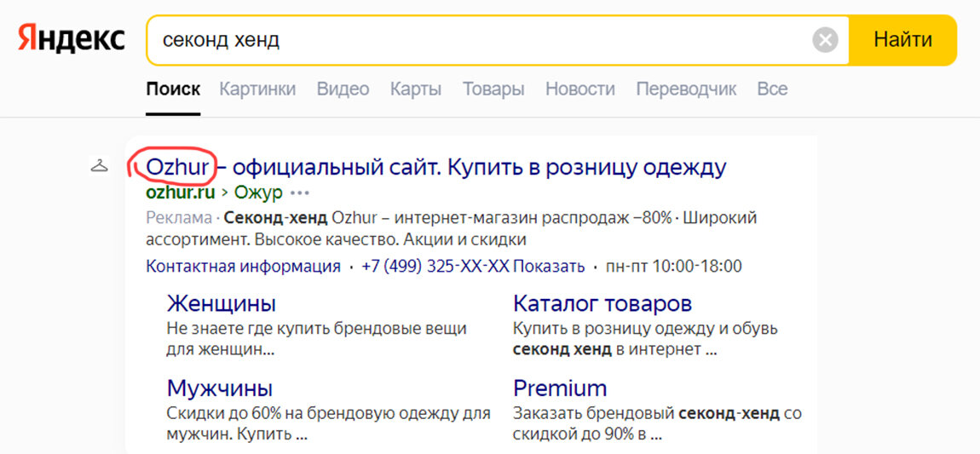Screen dimensions: 980x454
Task: Open the Видео tab
Action: pyautogui.click(x=343, y=89)
